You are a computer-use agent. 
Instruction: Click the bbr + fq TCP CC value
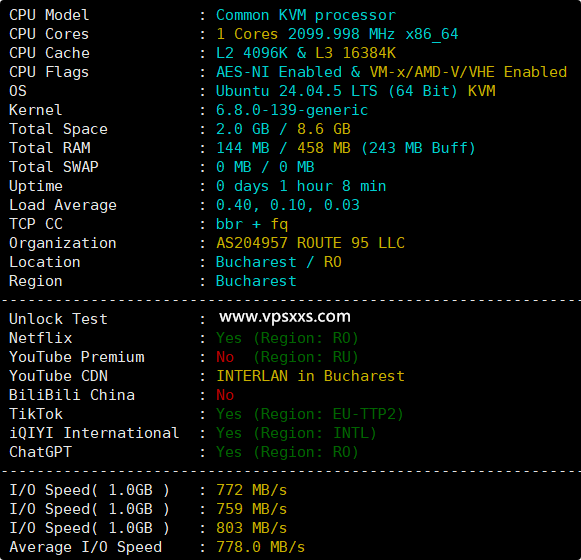(252, 224)
